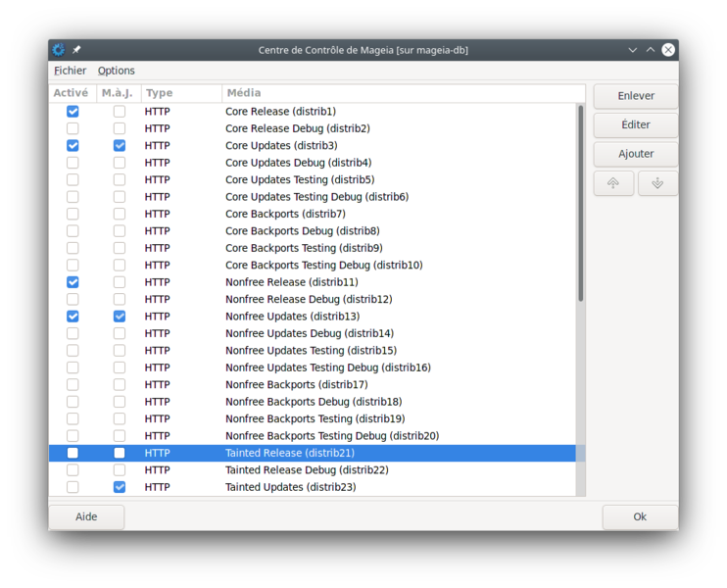Select row Nonfree Backports Testing Debug (distrib20)
This screenshot has width=727, height=588.
313,436
